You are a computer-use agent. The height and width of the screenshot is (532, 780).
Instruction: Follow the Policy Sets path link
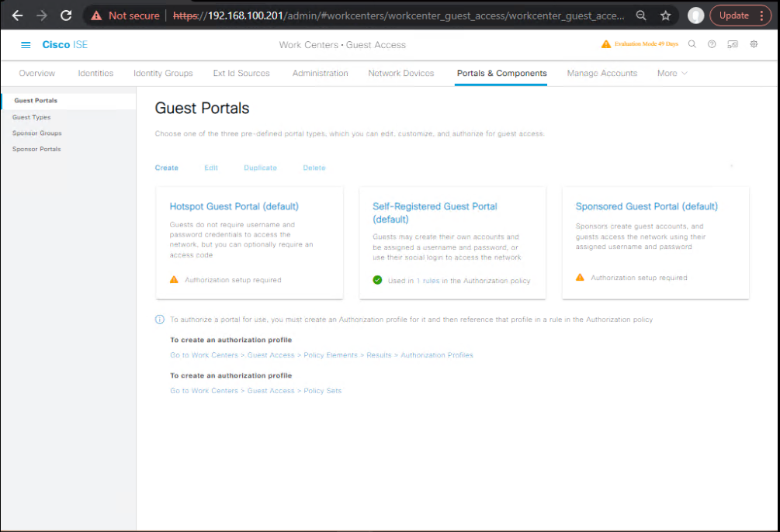(x=255, y=391)
